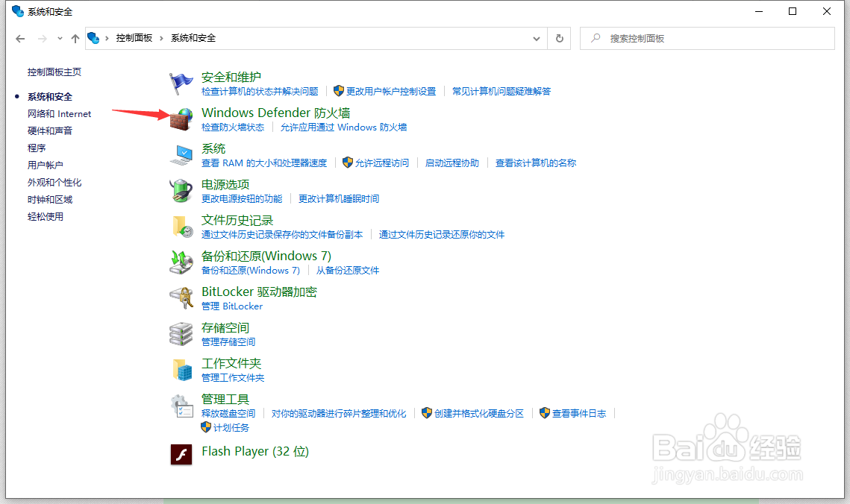Click the shield icon beside 计划任务
The height and width of the screenshot is (504, 850).
click(x=206, y=426)
